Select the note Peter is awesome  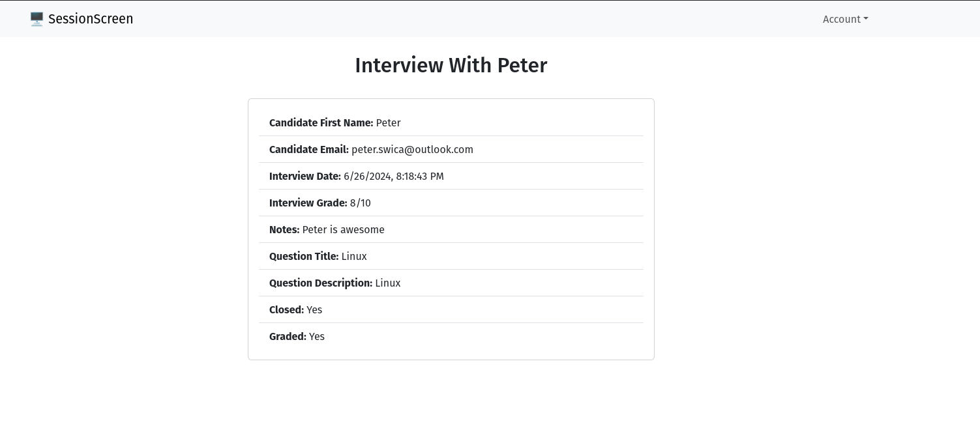point(344,230)
